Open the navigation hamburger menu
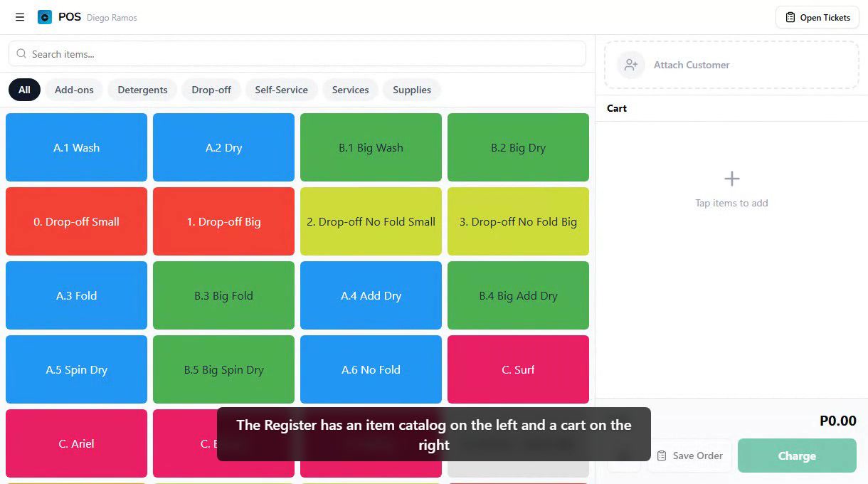The width and height of the screenshot is (868, 484). (19, 17)
